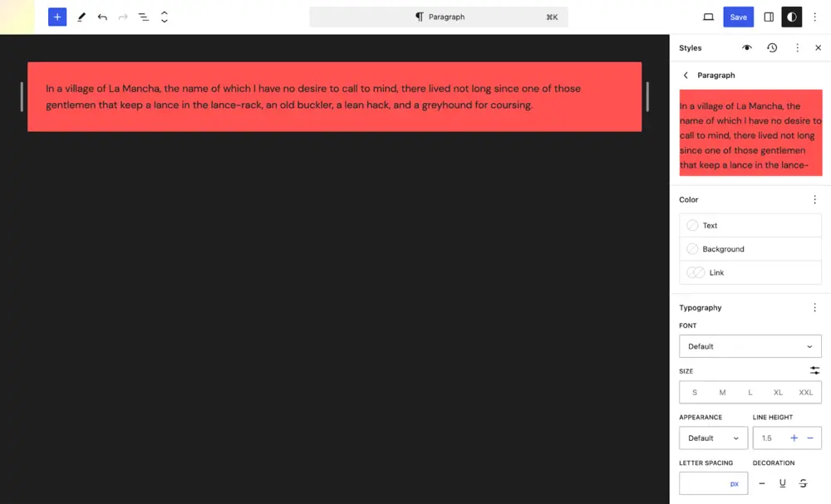The image size is (831, 504).
Task: Toggle the Style Book eye icon
Action: tap(747, 48)
